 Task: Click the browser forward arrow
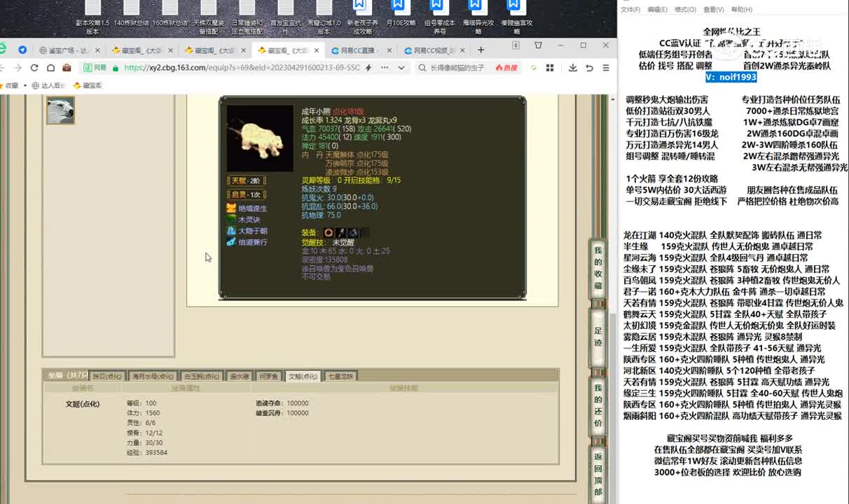tap(18, 68)
